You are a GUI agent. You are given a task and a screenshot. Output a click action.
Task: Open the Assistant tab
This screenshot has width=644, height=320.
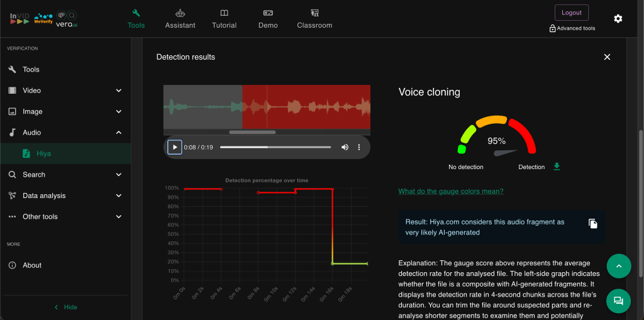pos(180,19)
